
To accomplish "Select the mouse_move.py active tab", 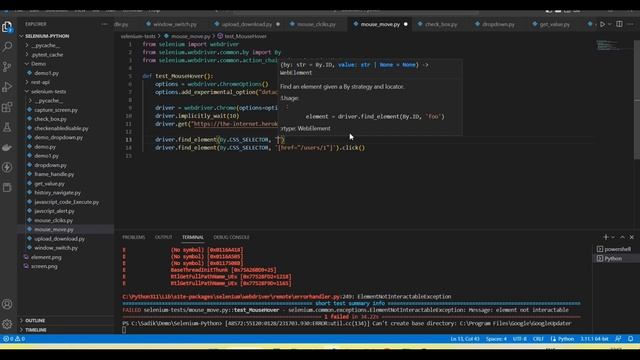I will tap(380, 24).
